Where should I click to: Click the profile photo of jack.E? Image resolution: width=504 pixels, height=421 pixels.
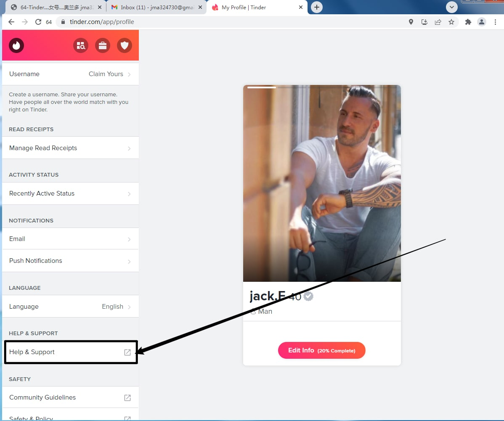(322, 183)
